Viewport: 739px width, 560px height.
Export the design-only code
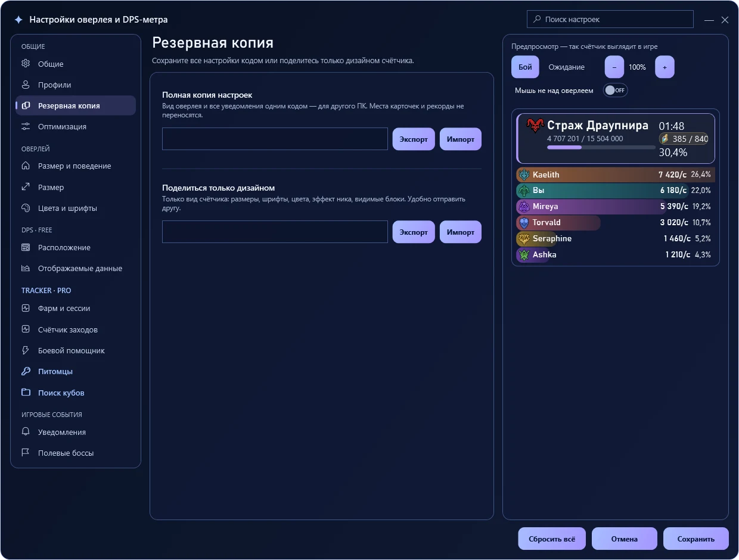(414, 232)
